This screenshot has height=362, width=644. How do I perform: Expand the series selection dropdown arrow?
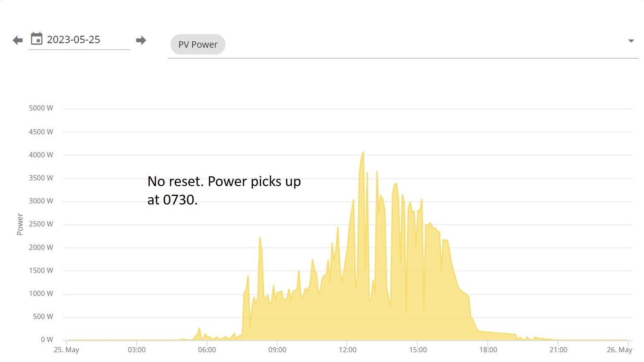631,41
